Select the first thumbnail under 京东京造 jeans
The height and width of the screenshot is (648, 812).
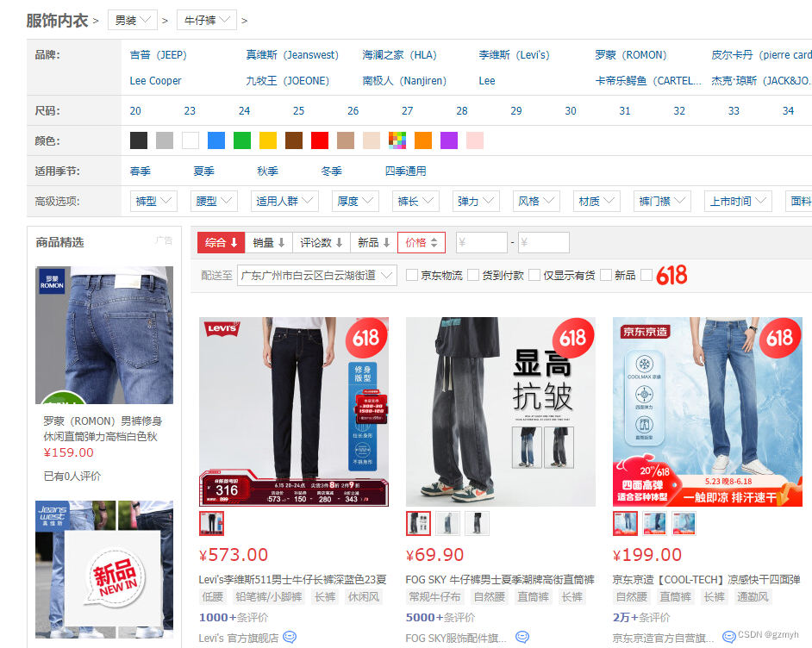pyautogui.click(x=626, y=523)
